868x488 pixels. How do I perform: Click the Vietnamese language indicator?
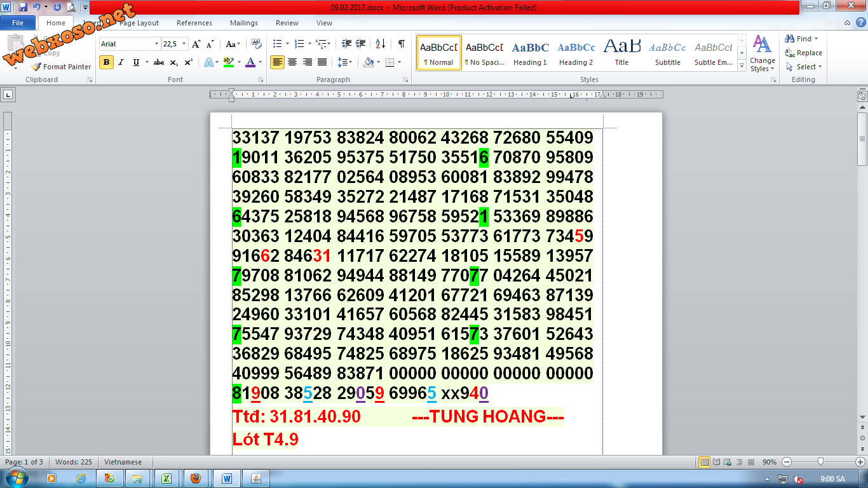(123, 462)
